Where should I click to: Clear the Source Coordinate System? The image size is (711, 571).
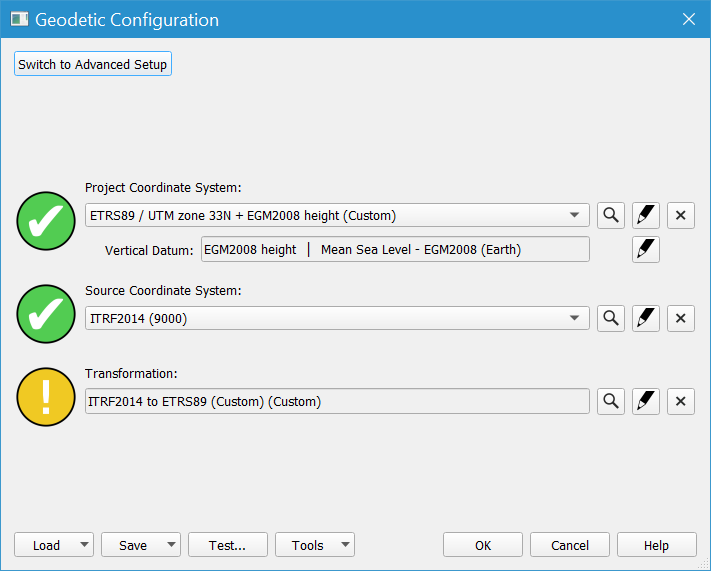click(x=681, y=318)
